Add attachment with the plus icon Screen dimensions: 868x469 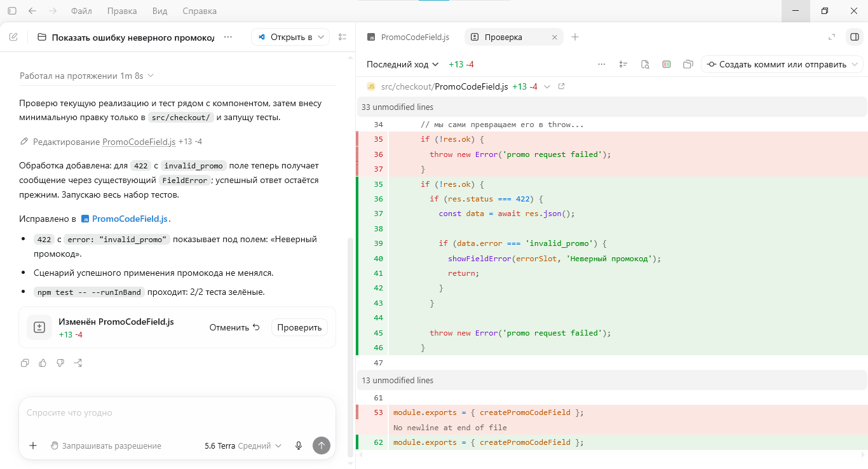33,445
